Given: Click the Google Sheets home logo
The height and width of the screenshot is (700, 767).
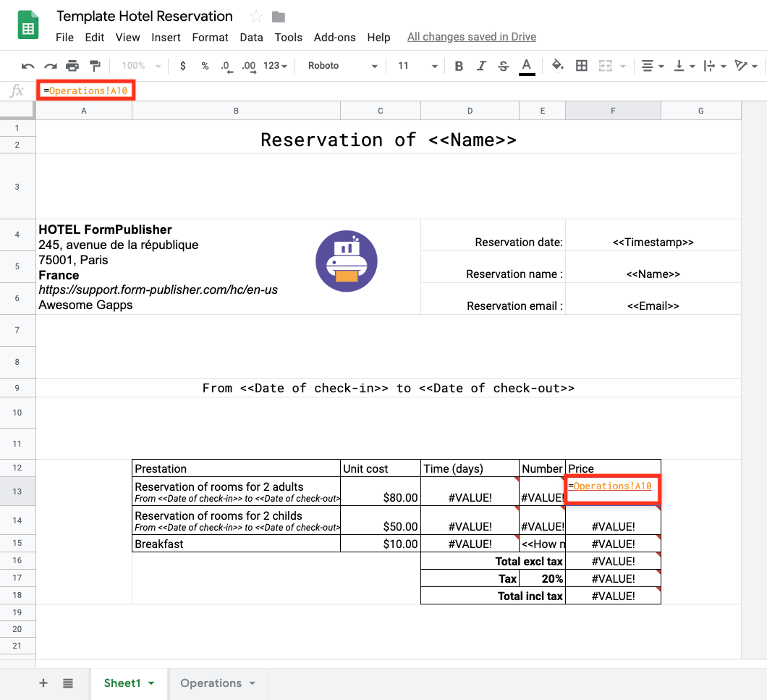Looking at the screenshot, I should (28, 25).
